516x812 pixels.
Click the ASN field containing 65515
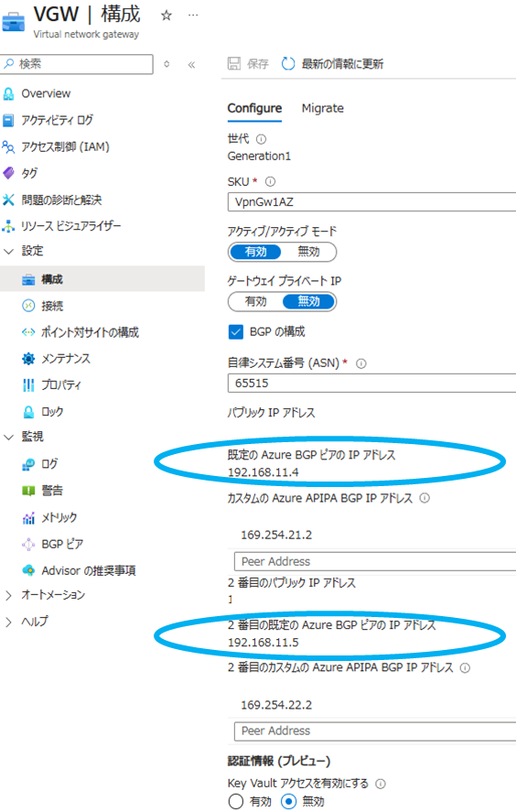[371, 384]
